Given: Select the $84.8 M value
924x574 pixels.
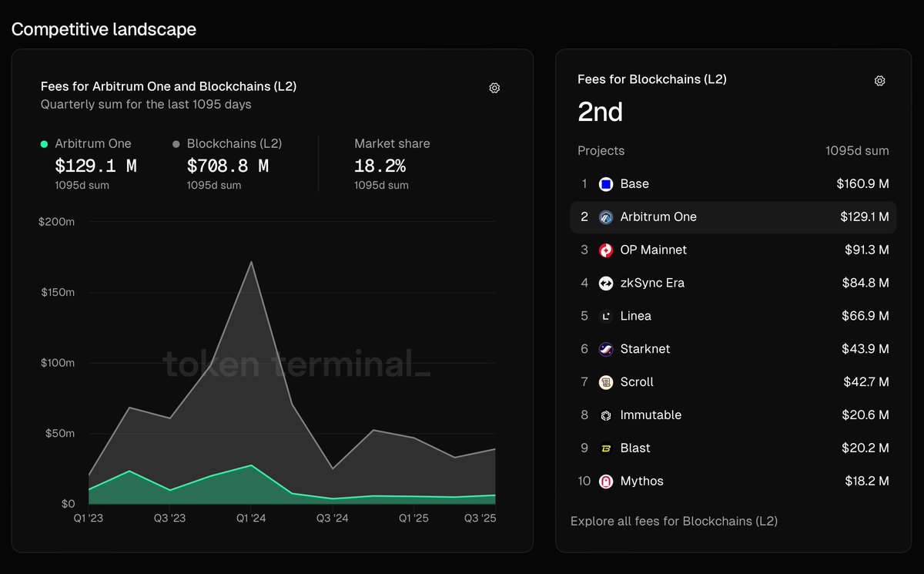Looking at the screenshot, I should 865,284.
